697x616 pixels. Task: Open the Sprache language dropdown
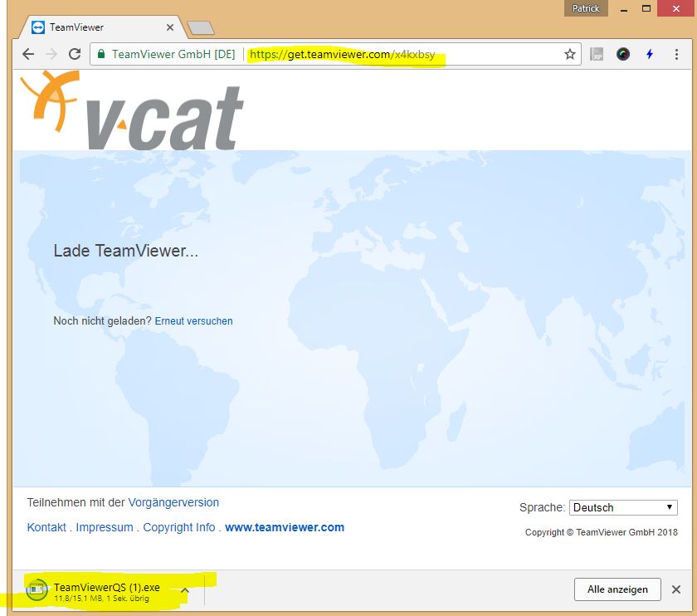623,507
